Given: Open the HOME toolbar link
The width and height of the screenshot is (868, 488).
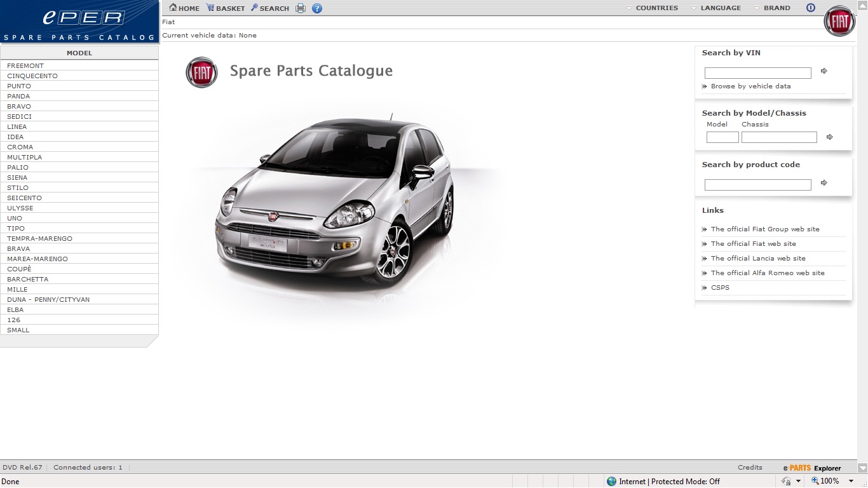Looking at the screenshot, I should coord(184,8).
